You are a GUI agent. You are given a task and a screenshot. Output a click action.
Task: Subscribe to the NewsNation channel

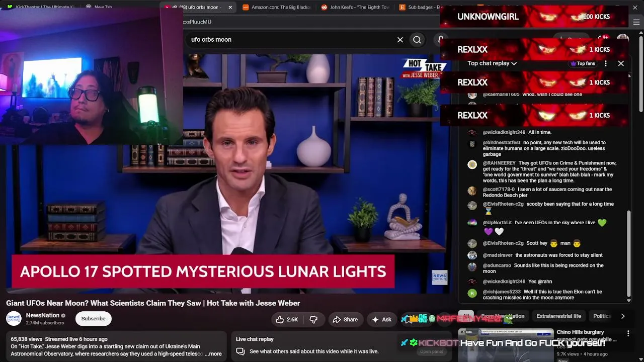(93, 318)
